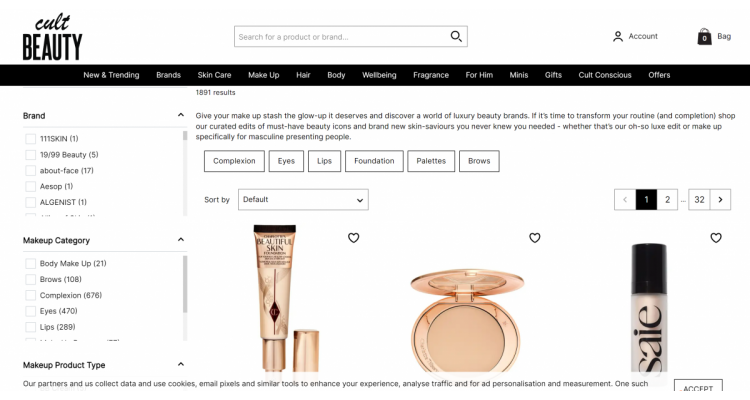This screenshot has height=400, width=750.
Task: Enable Complexion (676) category filter
Action: [31, 295]
